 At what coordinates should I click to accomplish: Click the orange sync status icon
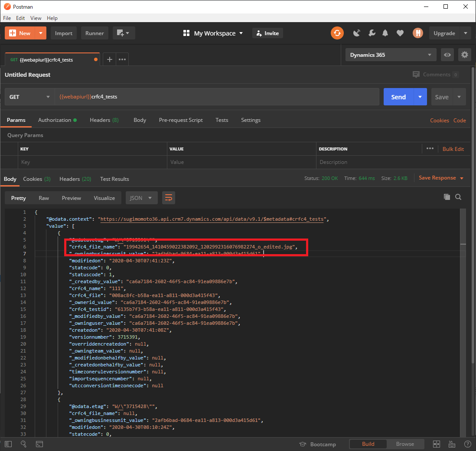tap(337, 33)
